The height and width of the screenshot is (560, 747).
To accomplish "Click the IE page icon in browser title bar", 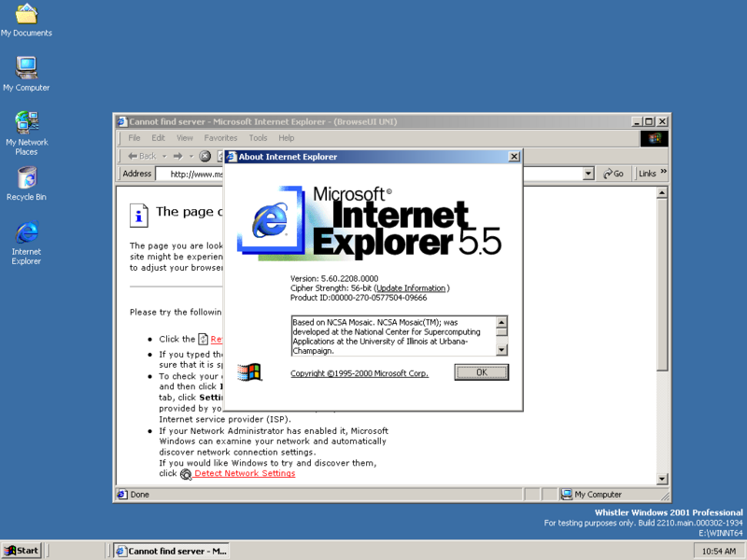I will (x=122, y=121).
